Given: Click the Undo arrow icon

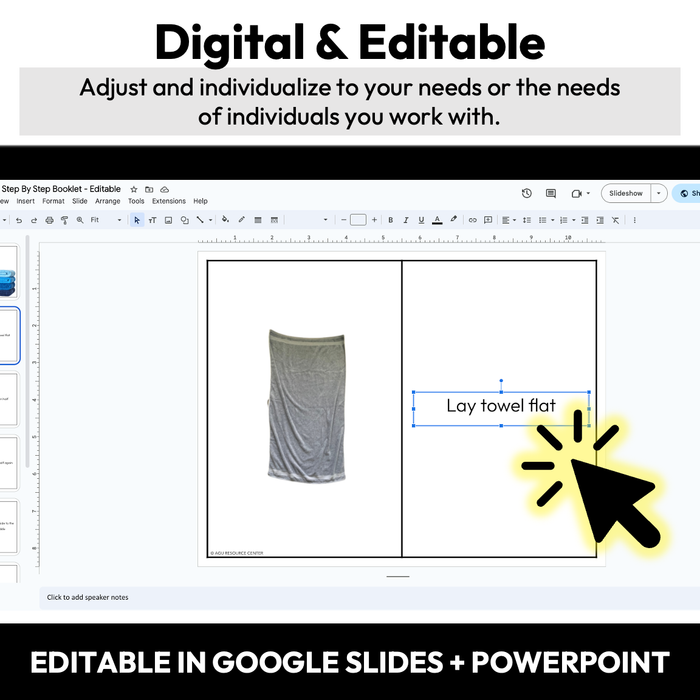Looking at the screenshot, I should [19, 220].
